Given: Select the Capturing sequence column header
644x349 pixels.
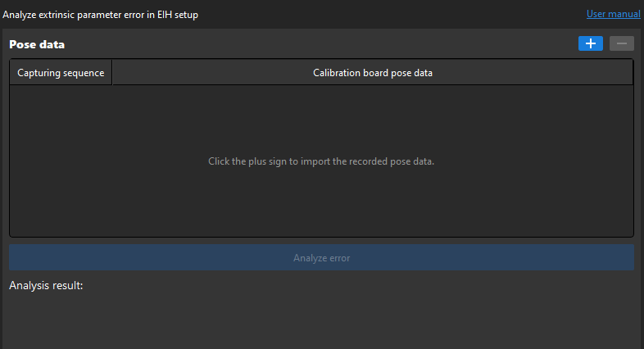Looking at the screenshot, I should click(61, 73).
